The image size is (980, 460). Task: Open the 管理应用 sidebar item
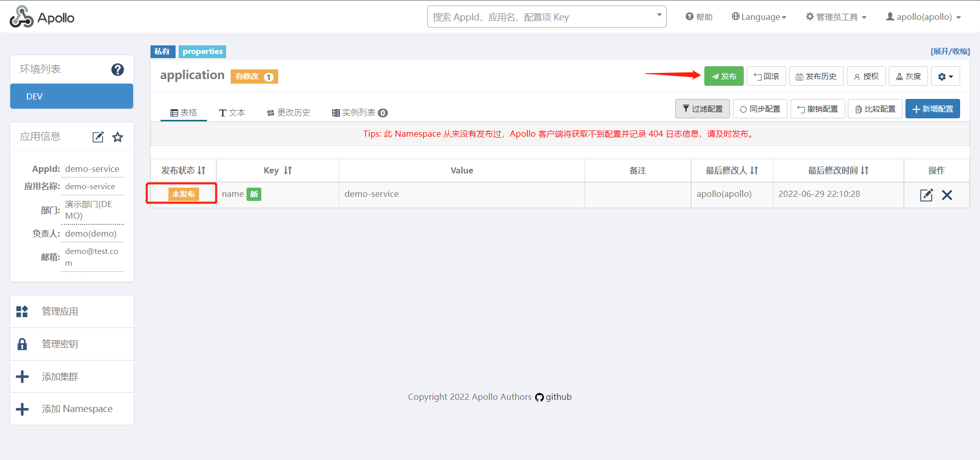point(60,312)
